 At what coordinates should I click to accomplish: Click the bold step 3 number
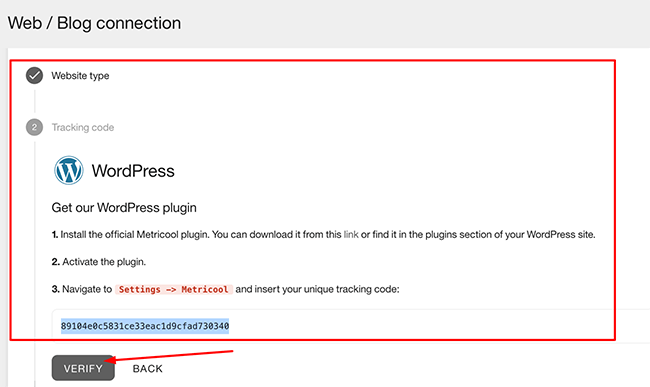(x=56, y=289)
